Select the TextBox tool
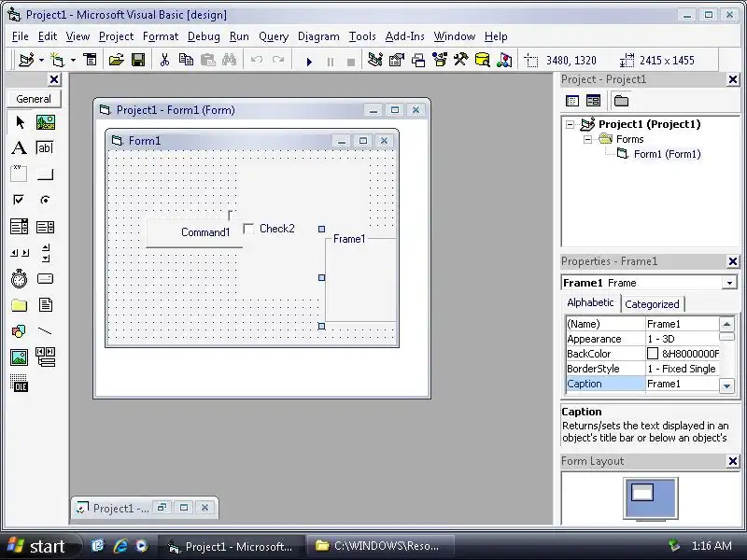Image resolution: width=747 pixels, height=560 pixels. (46, 148)
